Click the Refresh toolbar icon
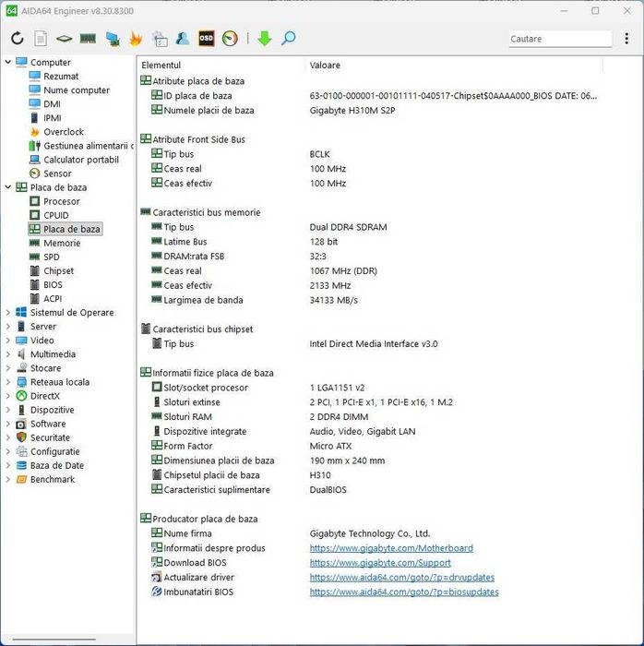Viewport: 644px width, 646px height. (18, 39)
